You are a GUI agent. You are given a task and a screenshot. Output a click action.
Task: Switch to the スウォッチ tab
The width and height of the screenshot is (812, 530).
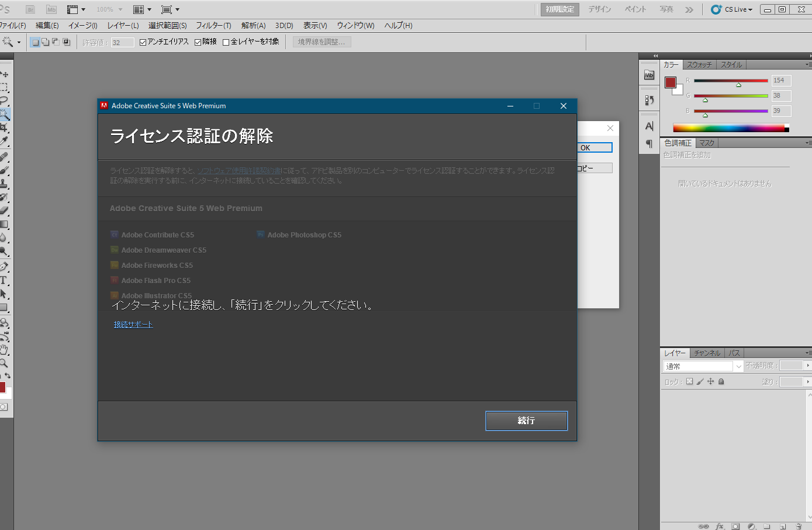(x=700, y=64)
